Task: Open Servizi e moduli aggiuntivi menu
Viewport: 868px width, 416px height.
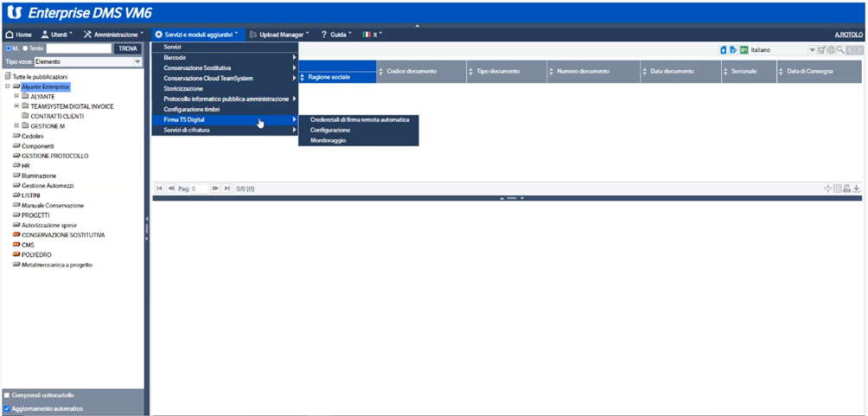Action: pyautogui.click(x=197, y=35)
